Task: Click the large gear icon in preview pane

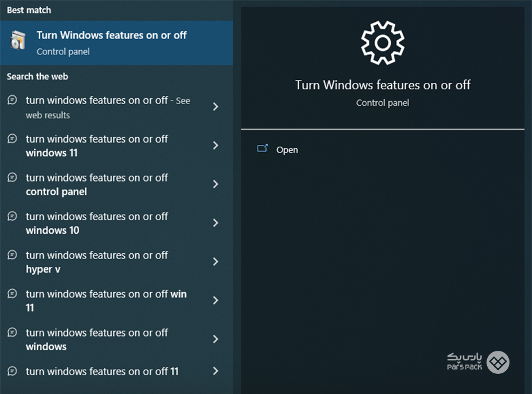Action: point(382,43)
